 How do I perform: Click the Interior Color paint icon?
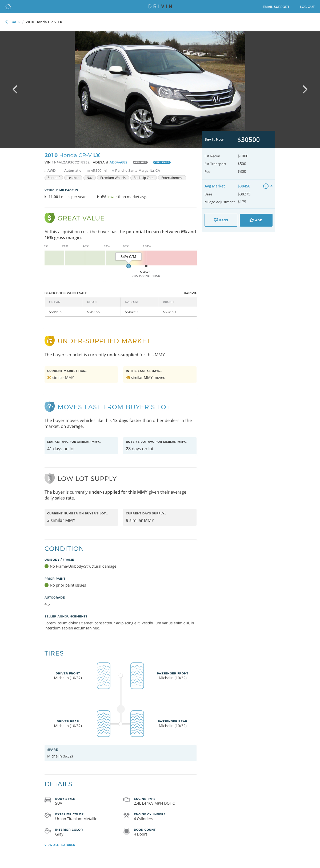click(x=48, y=831)
